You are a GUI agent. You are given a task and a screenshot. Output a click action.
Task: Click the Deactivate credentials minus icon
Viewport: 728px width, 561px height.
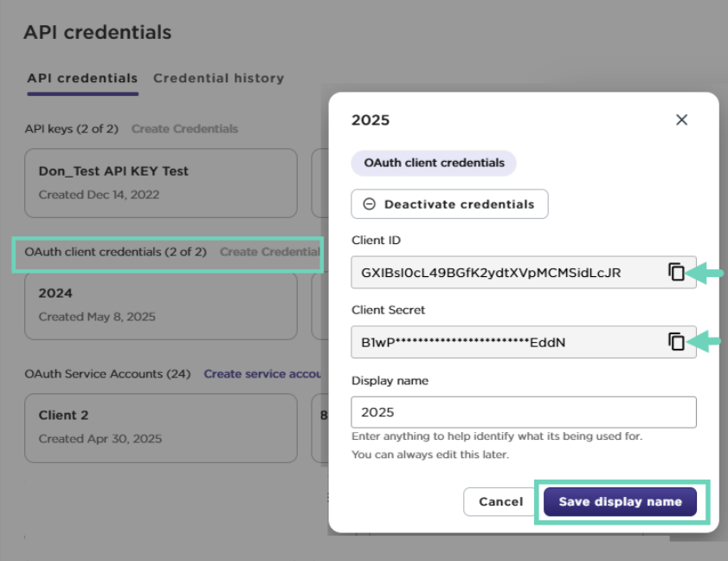(x=370, y=204)
